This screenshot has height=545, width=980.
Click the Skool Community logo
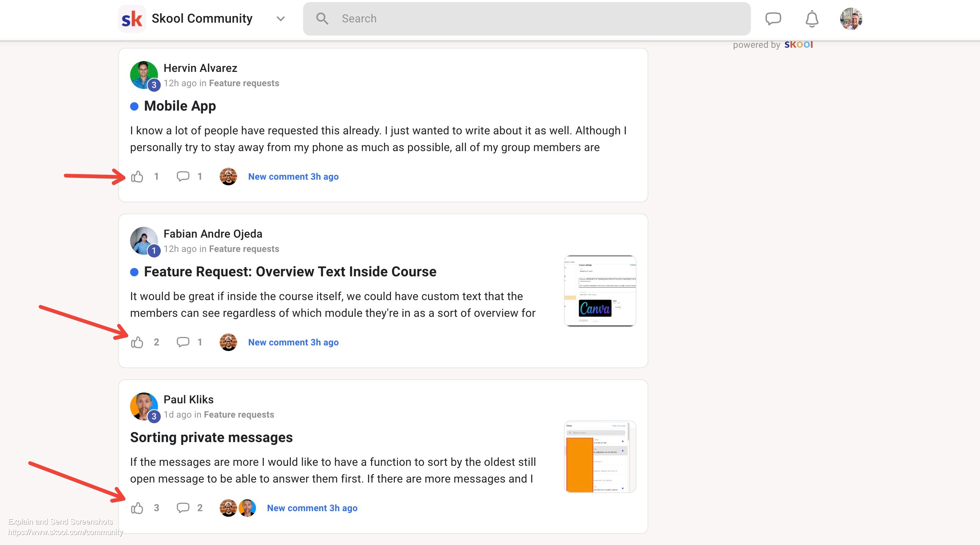(x=132, y=18)
